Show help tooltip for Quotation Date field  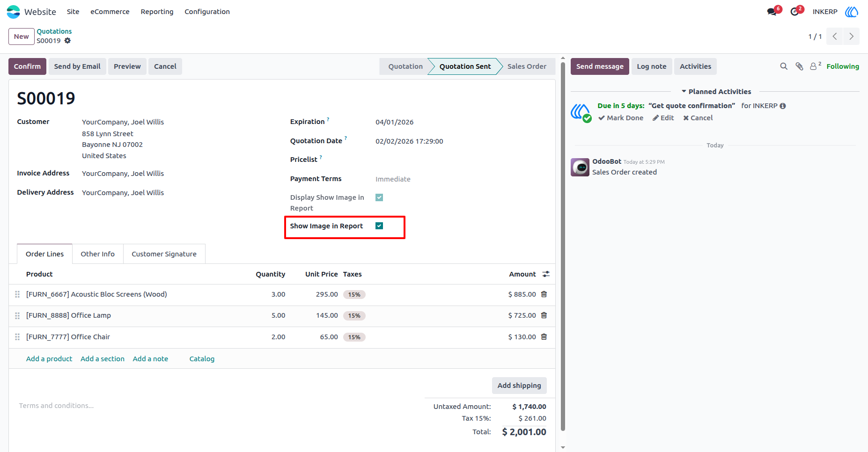point(346,139)
